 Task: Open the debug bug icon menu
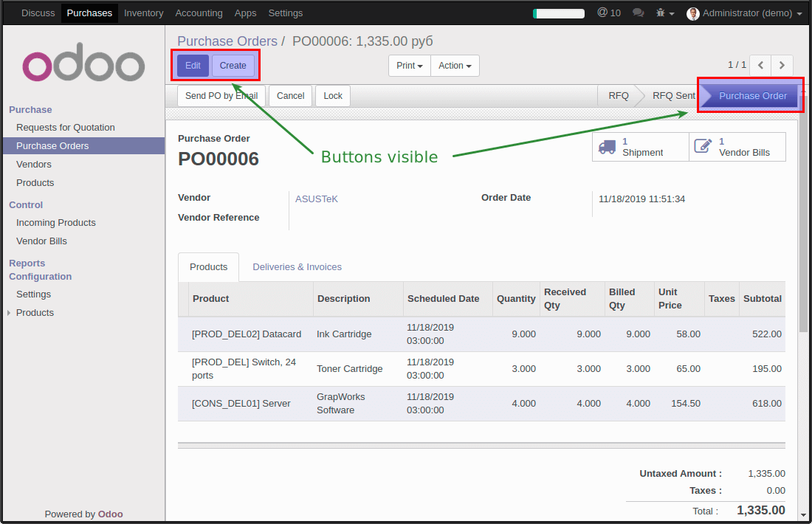[x=664, y=13]
